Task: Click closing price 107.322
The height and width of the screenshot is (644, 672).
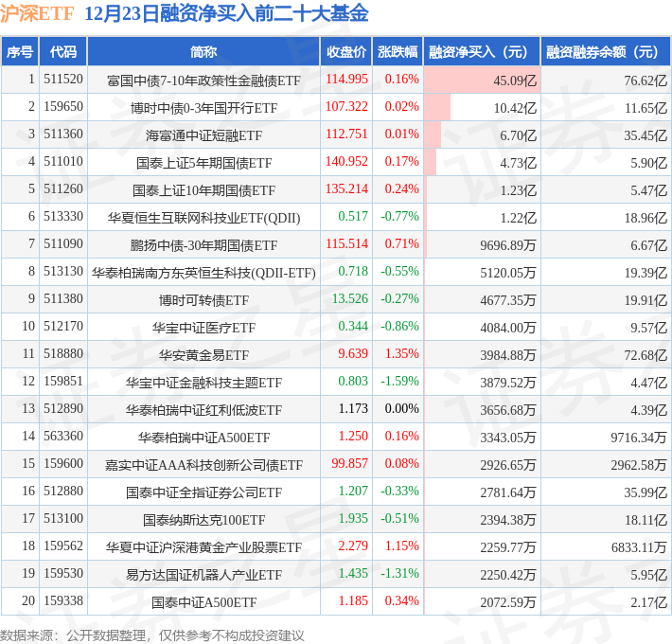Action: [x=346, y=107]
